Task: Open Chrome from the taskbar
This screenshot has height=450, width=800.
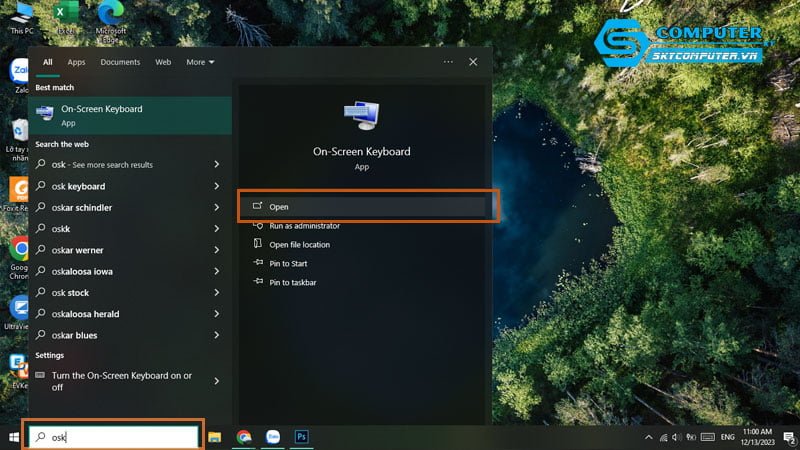Action: click(x=244, y=437)
